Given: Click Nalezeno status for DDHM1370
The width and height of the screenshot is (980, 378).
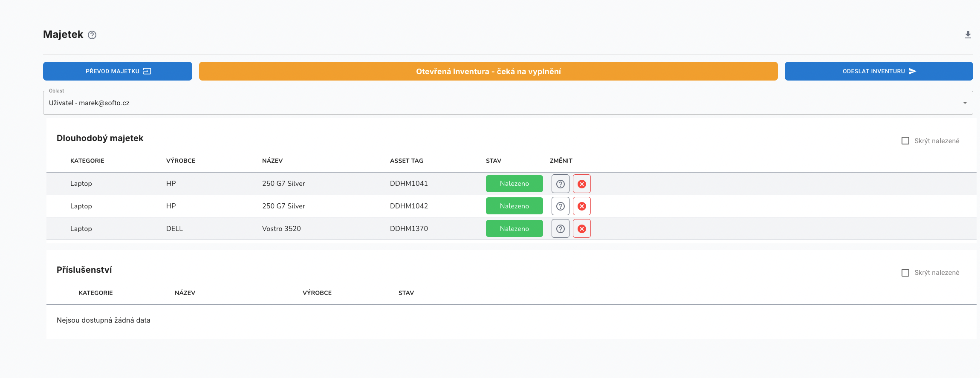Looking at the screenshot, I should click(514, 229).
